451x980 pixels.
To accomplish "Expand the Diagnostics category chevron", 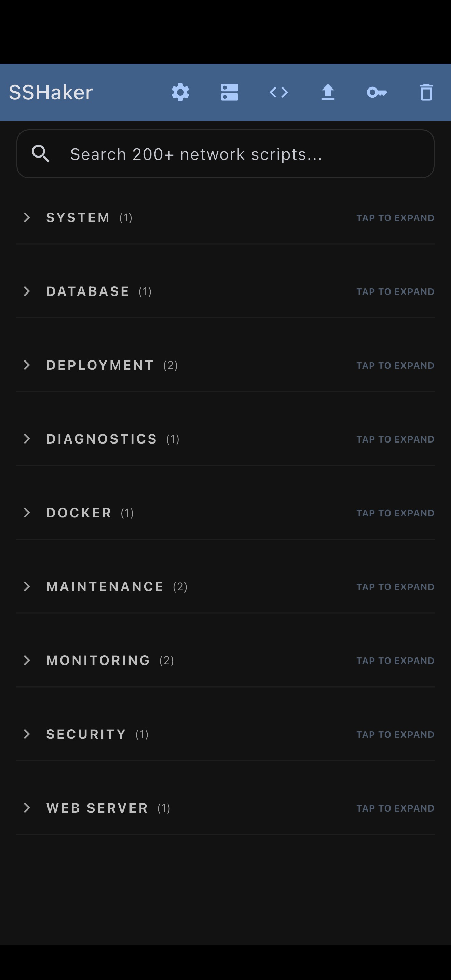I will click(27, 439).
